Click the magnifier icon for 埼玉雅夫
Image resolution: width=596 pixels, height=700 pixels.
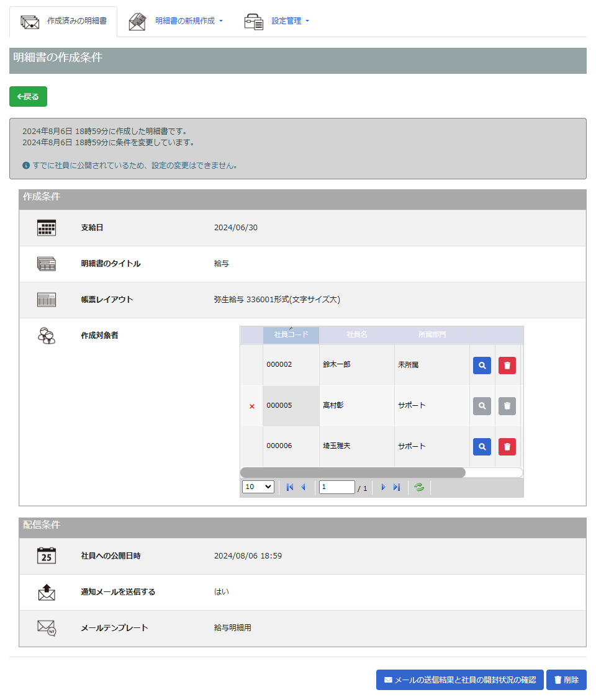[x=482, y=447]
